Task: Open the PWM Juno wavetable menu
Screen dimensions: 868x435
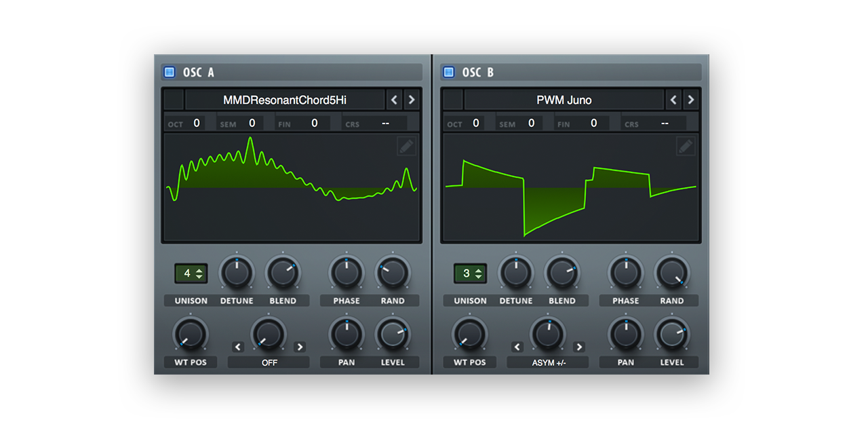Action: point(564,100)
